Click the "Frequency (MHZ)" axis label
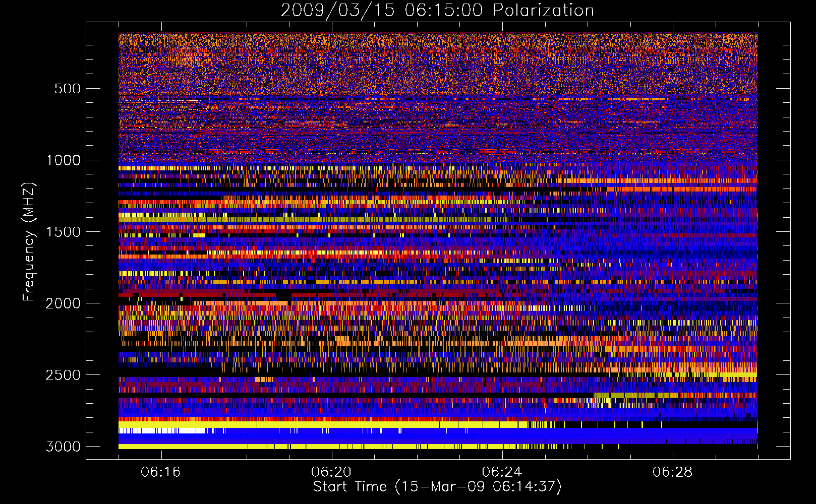The width and height of the screenshot is (816, 504). [29, 242]
